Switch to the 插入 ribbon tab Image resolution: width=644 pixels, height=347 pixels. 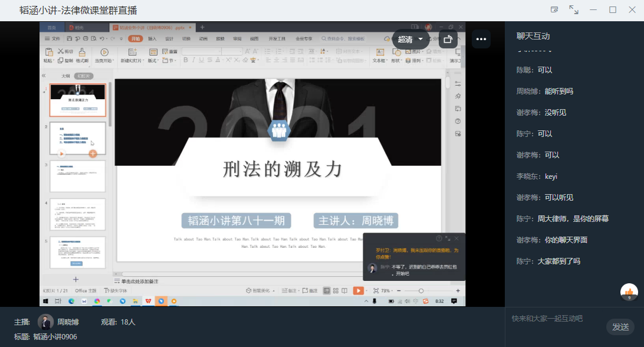coord(152,38)
